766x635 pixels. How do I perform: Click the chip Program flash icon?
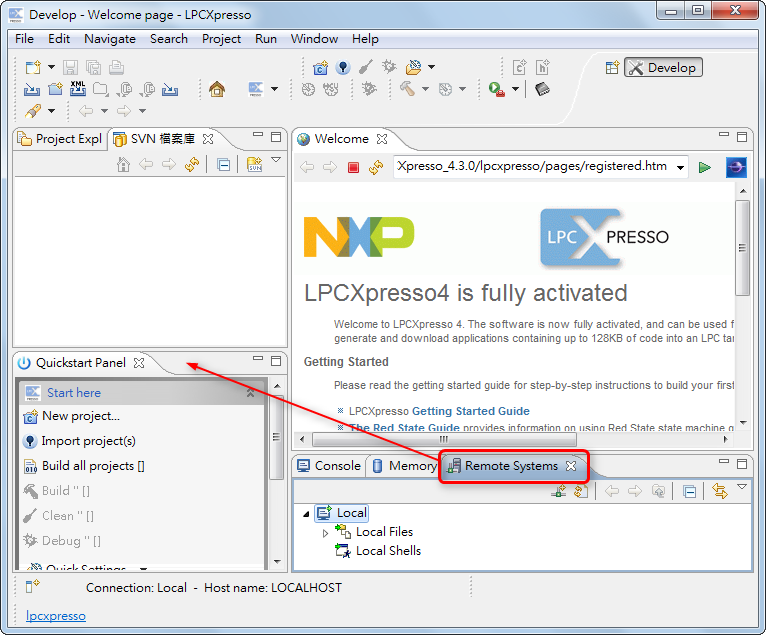(x=542, y=89)
